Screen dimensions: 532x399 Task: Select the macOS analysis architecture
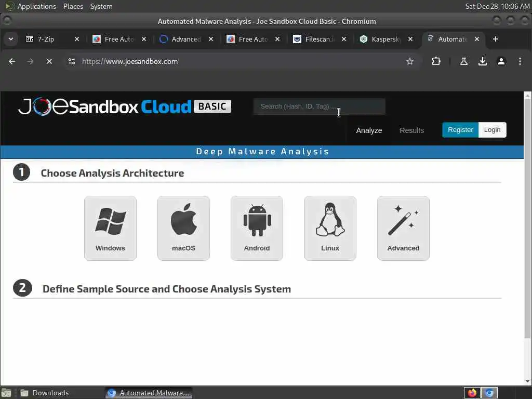coord(183,228)
